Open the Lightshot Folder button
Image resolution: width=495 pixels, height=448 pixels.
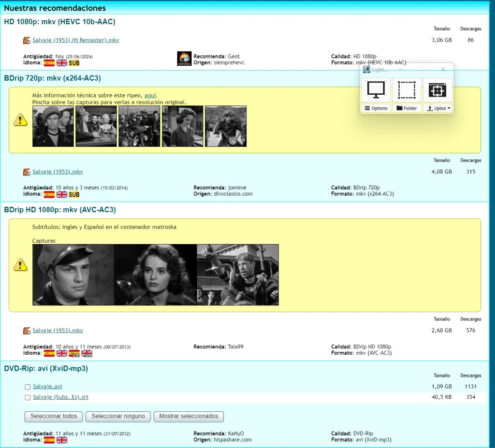406,108
